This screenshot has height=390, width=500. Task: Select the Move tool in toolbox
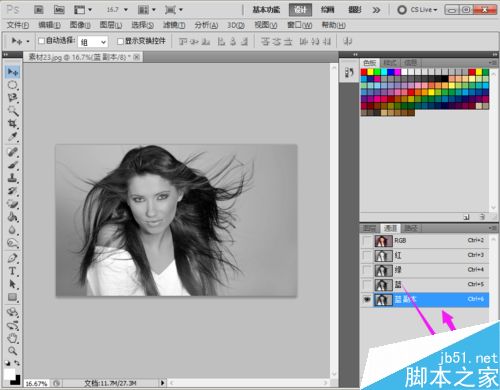click(x=13, y=72)
